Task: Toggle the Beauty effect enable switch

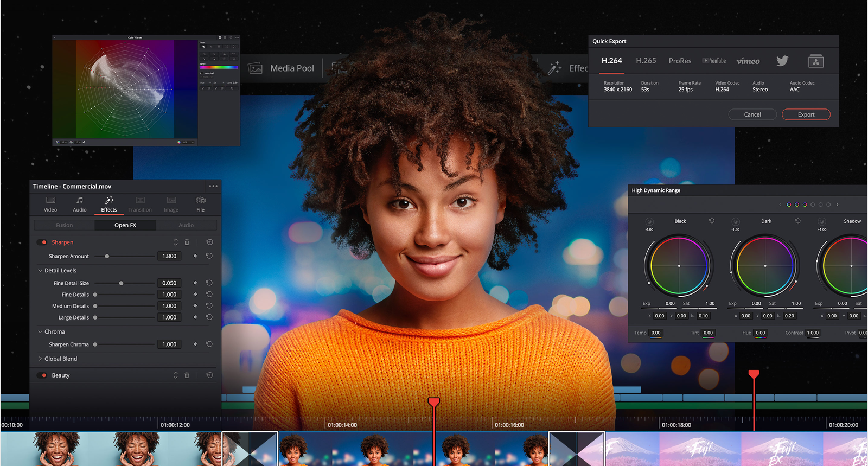Action: (x=42, y=375)
